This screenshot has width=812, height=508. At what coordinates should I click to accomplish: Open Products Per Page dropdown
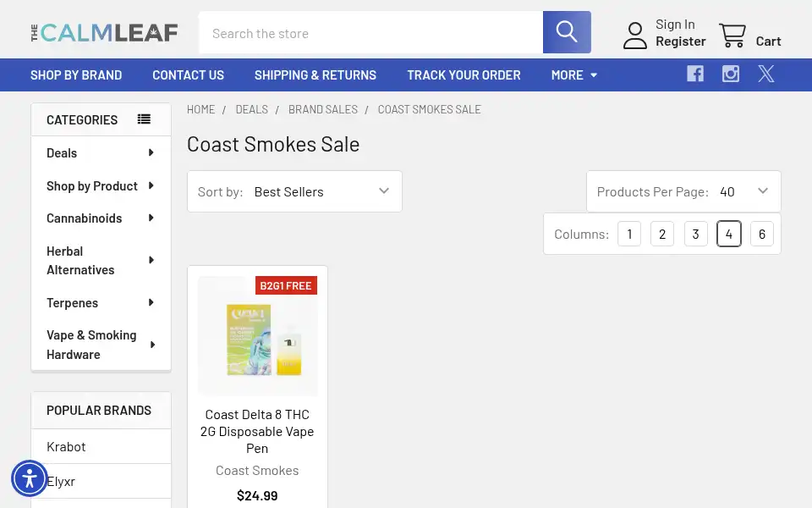point(683,191)
